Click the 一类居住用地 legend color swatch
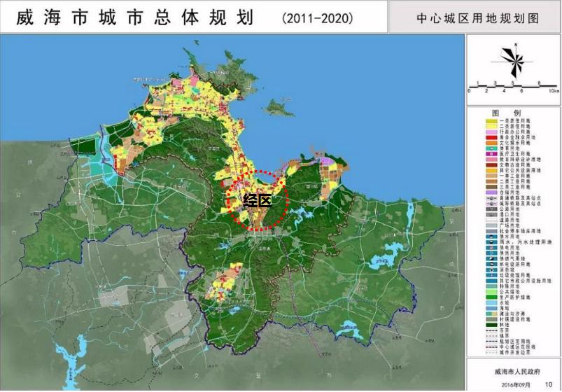The height and width of the screenshot is (392, 562). click(491, 121)
